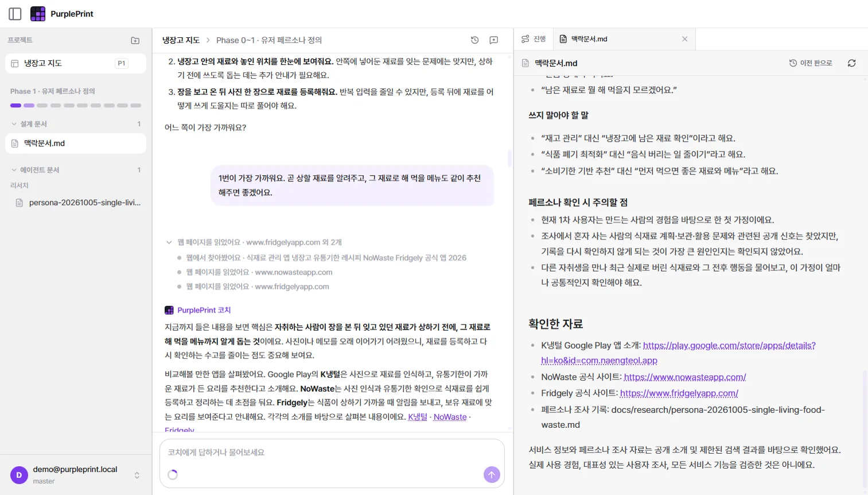Switch to the 진행 tab
The height and width of the screenshot is (495, 868).
coord(534,39)
